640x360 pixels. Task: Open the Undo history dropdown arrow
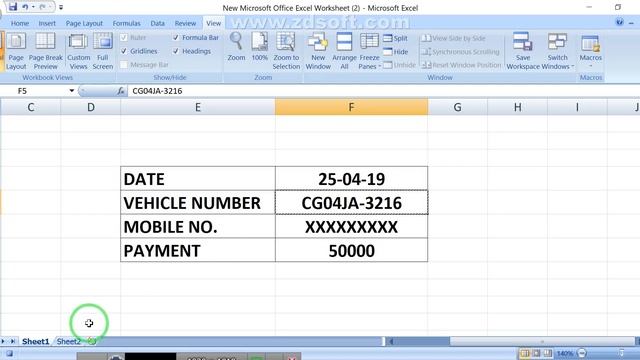pos(33,7)
